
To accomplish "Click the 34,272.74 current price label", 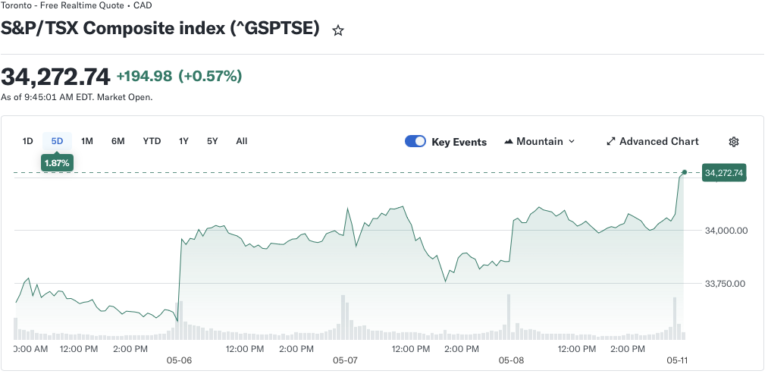I will click(724, 173).
